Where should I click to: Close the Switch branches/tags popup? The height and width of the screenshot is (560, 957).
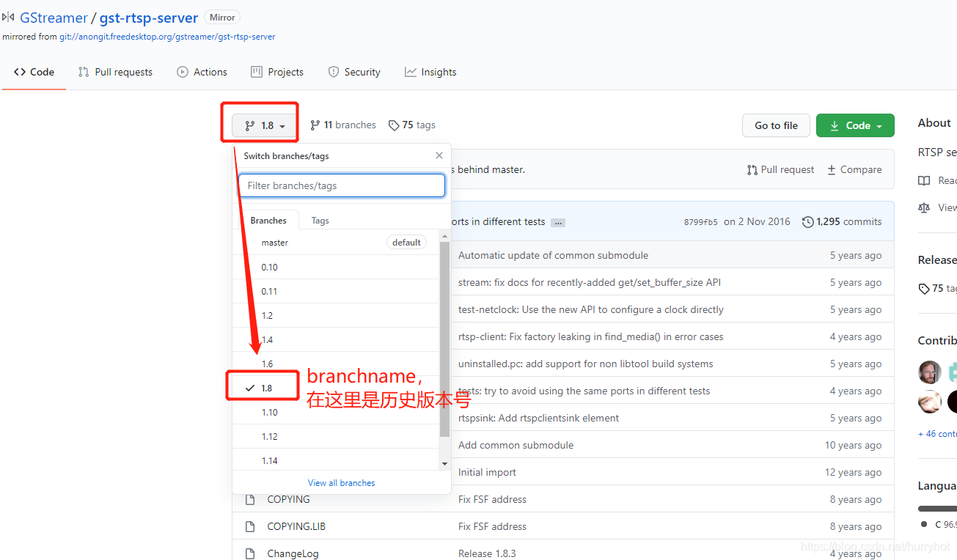439,155
